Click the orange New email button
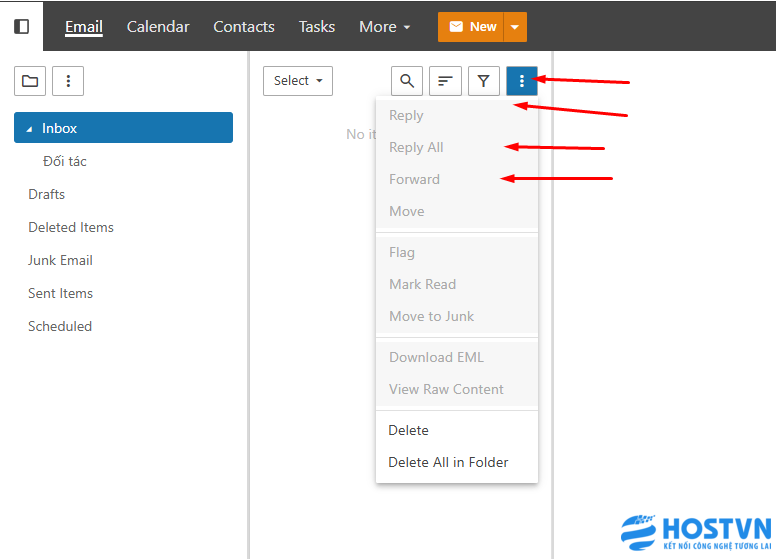This screenshot has width=776, height=559. pyautogui.click(x=471, y=27)
